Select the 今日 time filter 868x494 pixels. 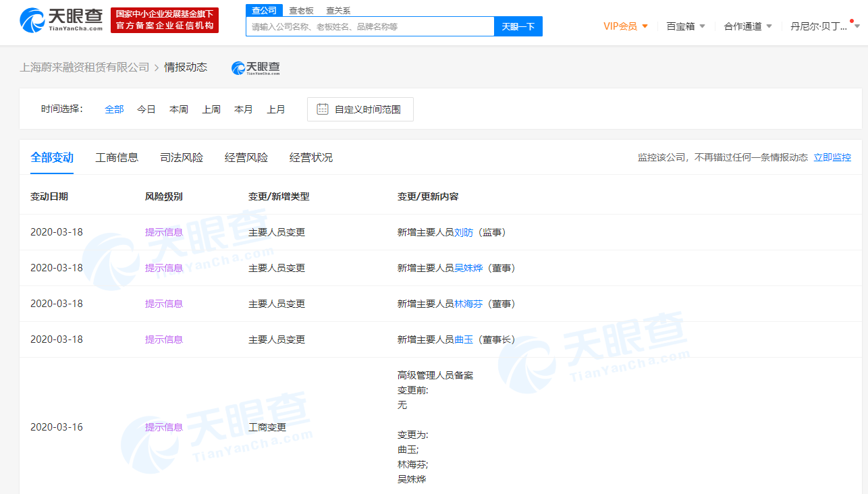click(x=146, y=109)
